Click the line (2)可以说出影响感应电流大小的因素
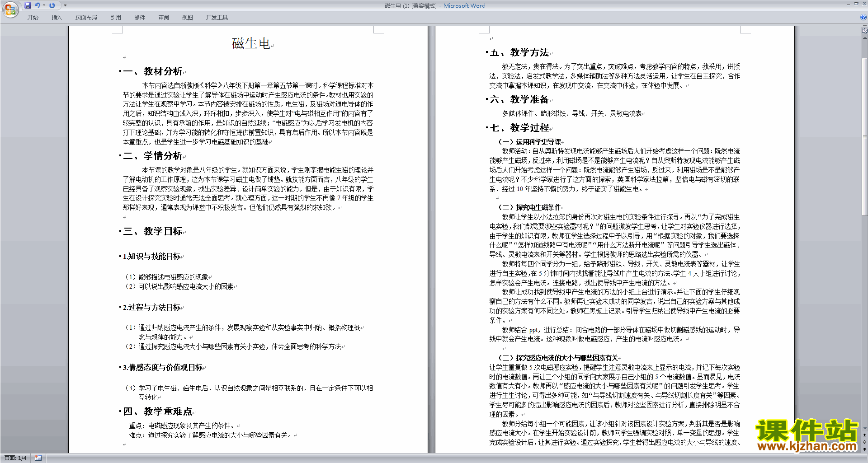The width and height of the screenshot is (868, 463). pyautogui.click(x=179, y=286)
